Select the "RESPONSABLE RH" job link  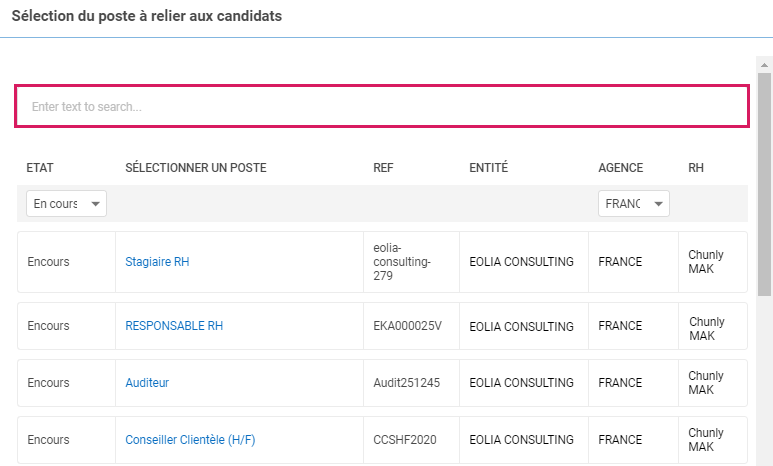pyautogui.click(x=174, y=326)
